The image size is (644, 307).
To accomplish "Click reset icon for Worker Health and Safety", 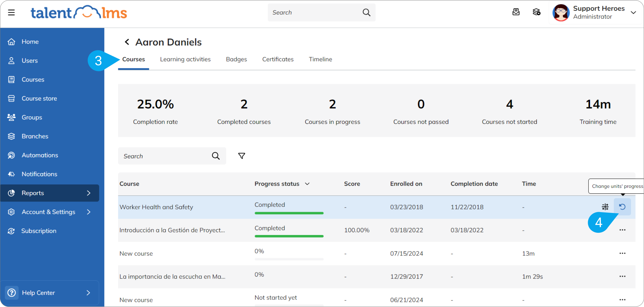I will [622, 207].
